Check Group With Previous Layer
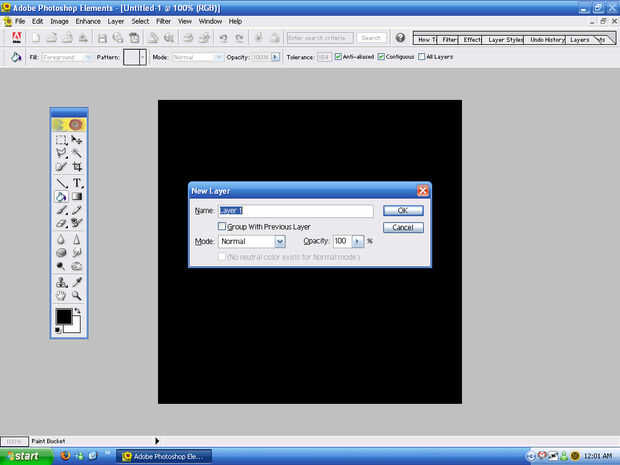 pyautogui.click(x=222, y=226)
